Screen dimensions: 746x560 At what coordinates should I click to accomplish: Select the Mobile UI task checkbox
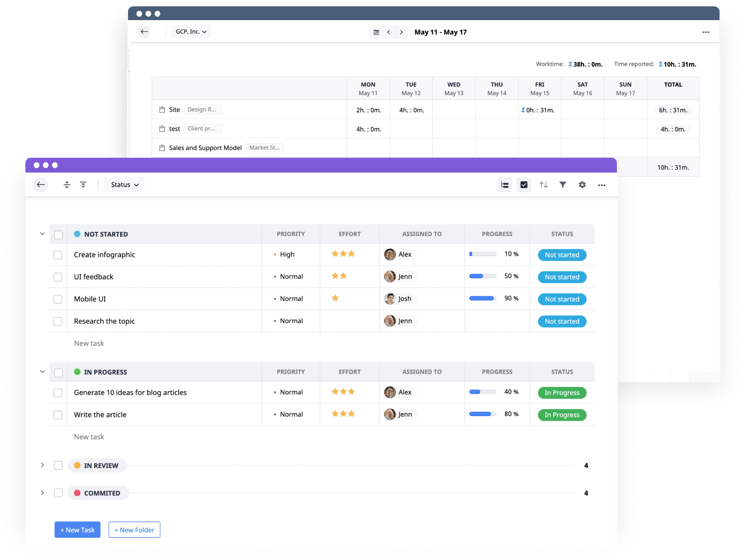point(58,300)
